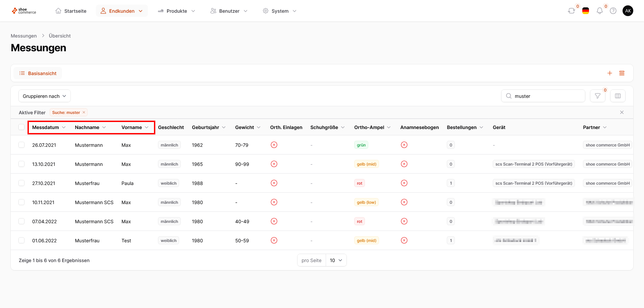Open the System menu

[280, 11]
